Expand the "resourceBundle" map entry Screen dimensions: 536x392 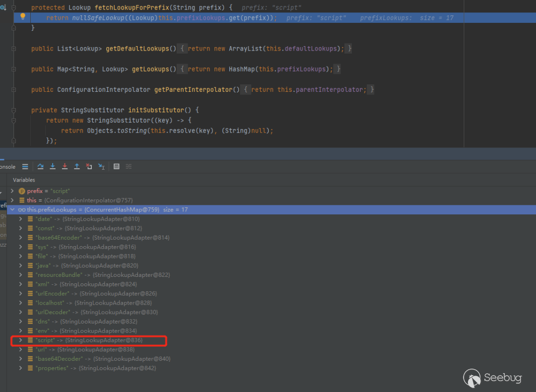click(x=20, y=275)
